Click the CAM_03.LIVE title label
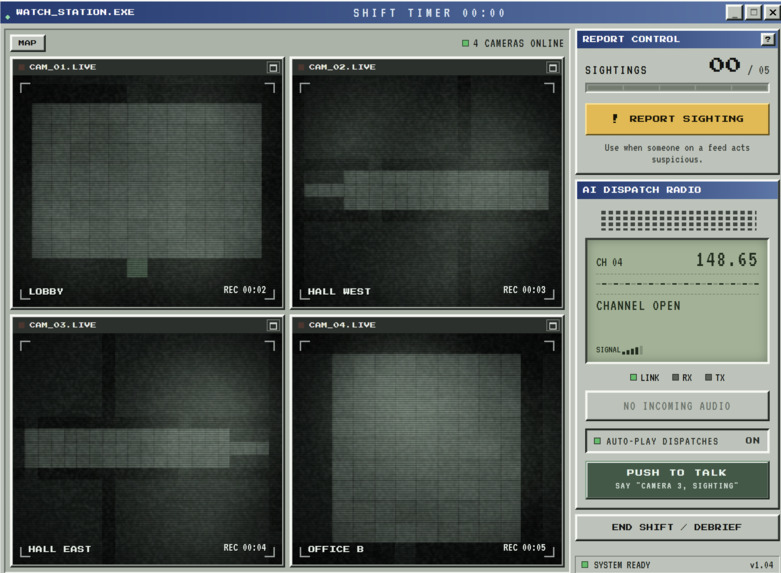Image resolution: width=781 pixels, height=573 pixels. click(62, 325)
